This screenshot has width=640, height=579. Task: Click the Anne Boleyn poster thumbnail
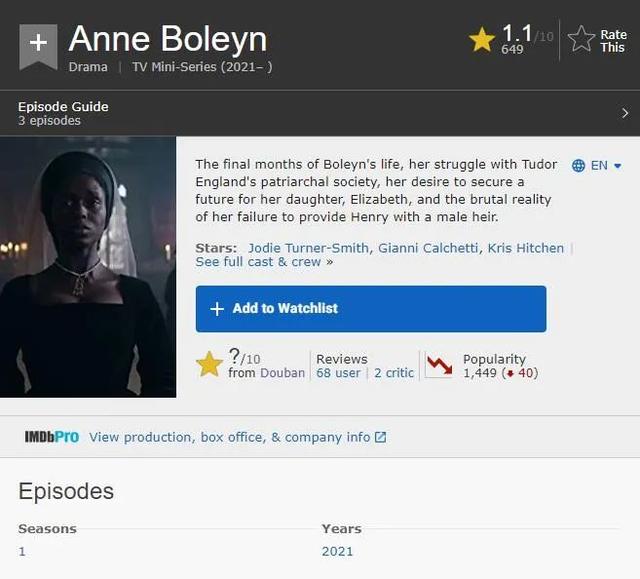88,267
